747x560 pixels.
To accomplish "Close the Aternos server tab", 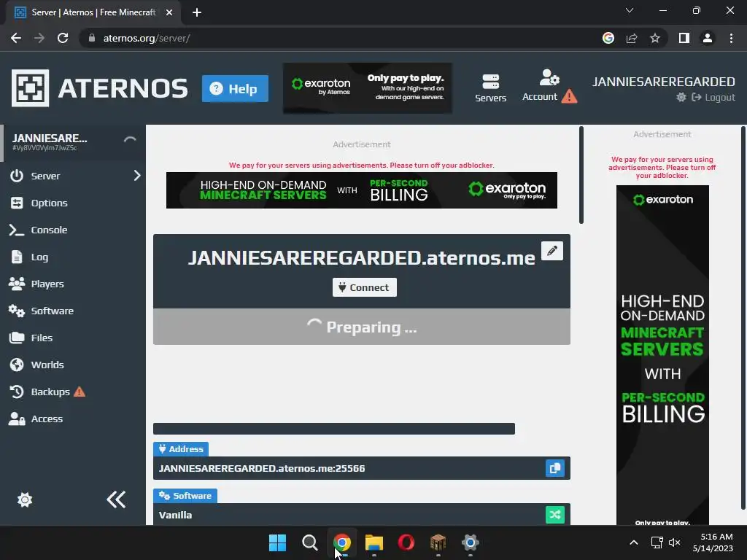I will (x=169, y=12).
